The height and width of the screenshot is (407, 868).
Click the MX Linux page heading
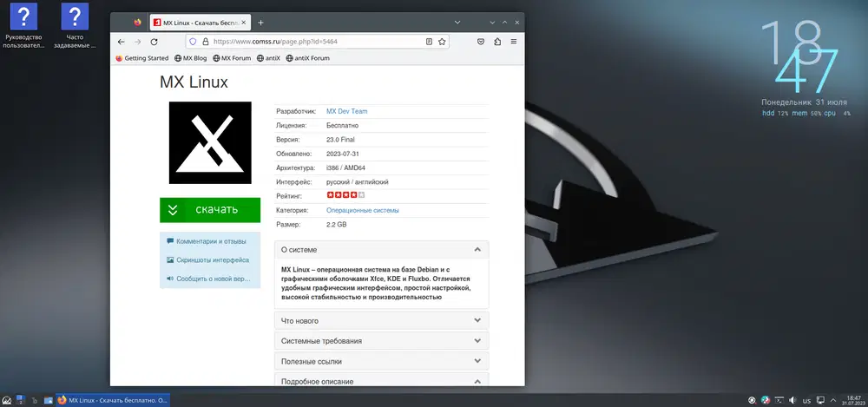pos(194,82)
